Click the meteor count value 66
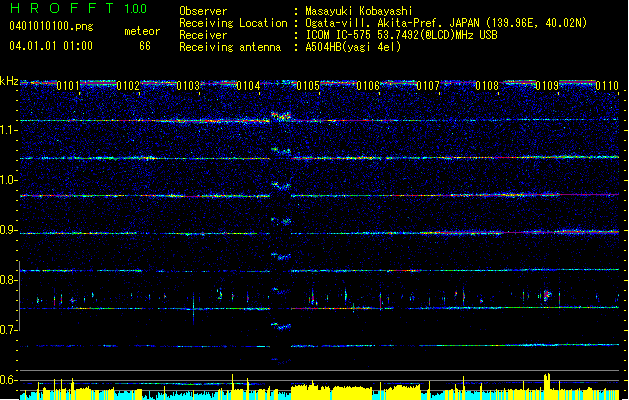The height and width of the screenshot is (400, 629). (x=145, y=46)
